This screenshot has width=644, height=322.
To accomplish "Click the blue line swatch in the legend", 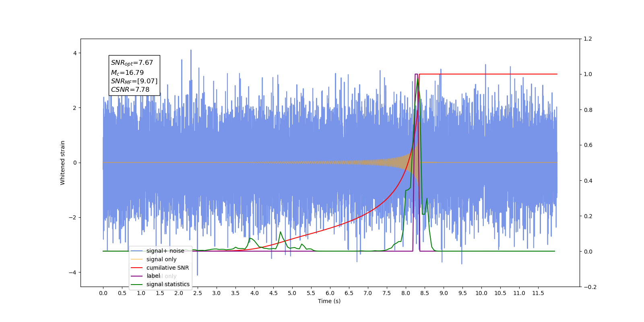I will (137, 251).
